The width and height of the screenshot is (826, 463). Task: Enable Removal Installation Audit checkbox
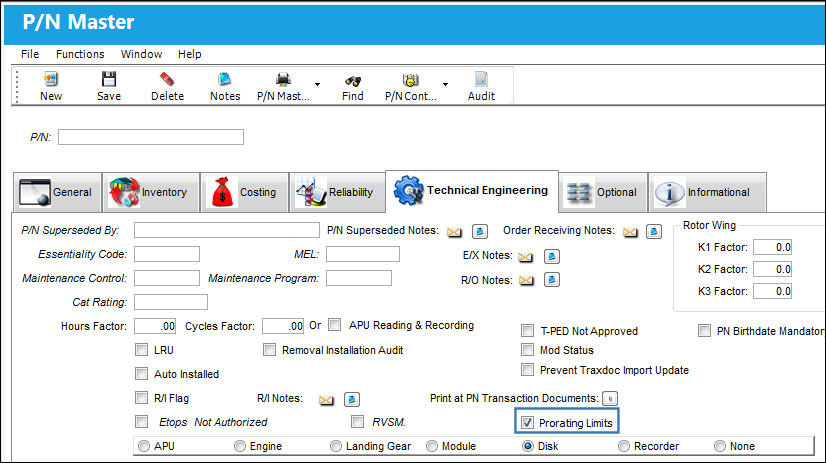[x=269, y=349]
